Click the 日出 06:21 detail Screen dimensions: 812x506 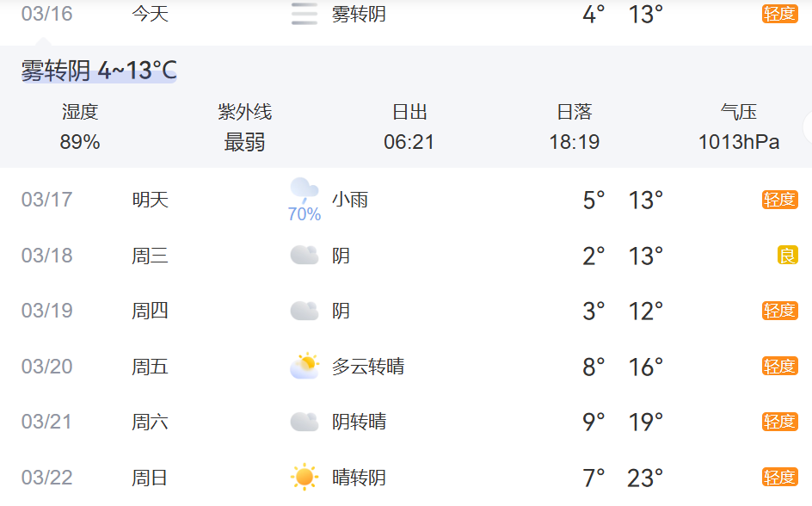(409, 127)
